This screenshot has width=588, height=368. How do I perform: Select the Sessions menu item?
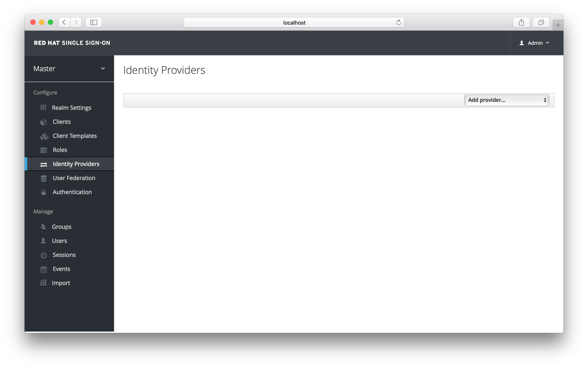(x=64, y=254)
